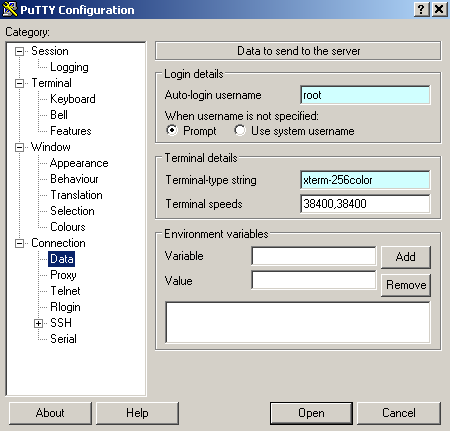Click the PuTTY icon in the title bar

pyautogui.click(x=10, y=9)
